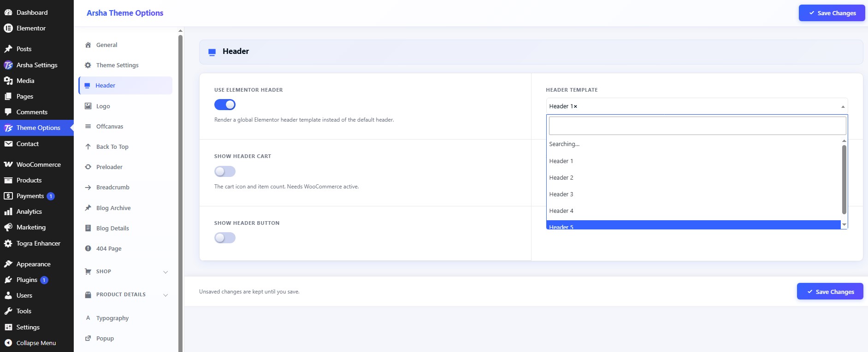Disable the Use Elementor Header toggle
868x352 pixels.
tap(225, 105)
